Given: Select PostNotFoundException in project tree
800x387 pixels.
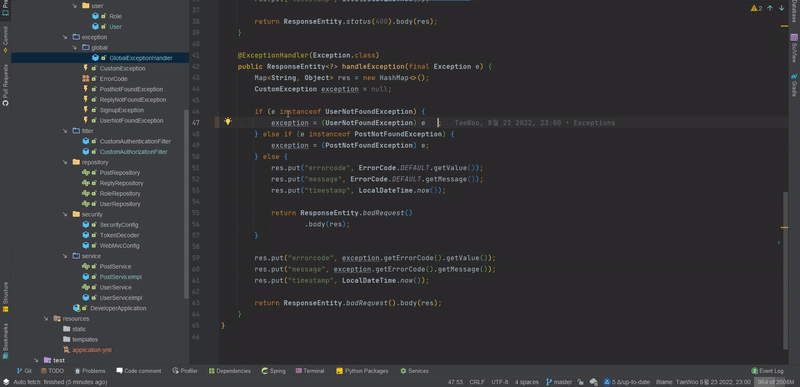Looking at the screenshot, I should 131,89.
